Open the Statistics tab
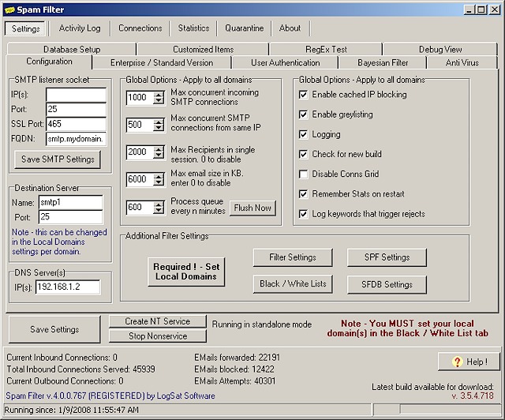This screenshot has width=505, height=420. [193, 28]
